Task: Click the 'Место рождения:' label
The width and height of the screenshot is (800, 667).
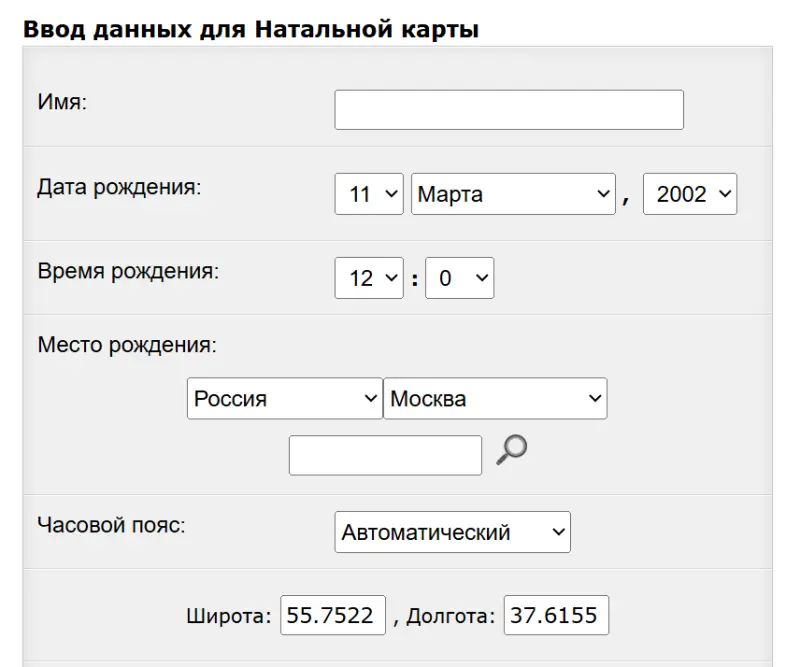Action: pyautogui.click(x=127, y=345)
